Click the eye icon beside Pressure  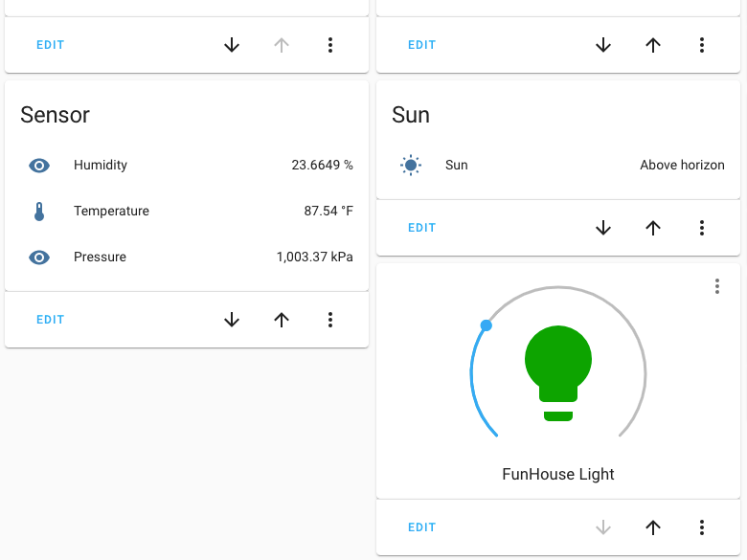pyautogui.click(x=39, y=258)
